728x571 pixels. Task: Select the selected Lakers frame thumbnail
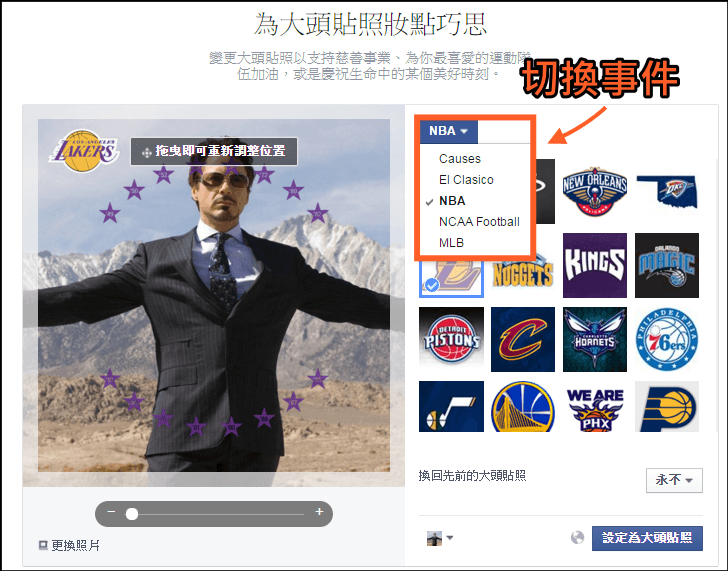point(451,277)
